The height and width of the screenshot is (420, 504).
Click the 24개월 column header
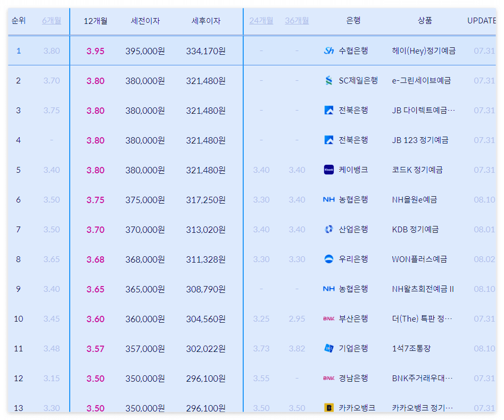[261, 20]
